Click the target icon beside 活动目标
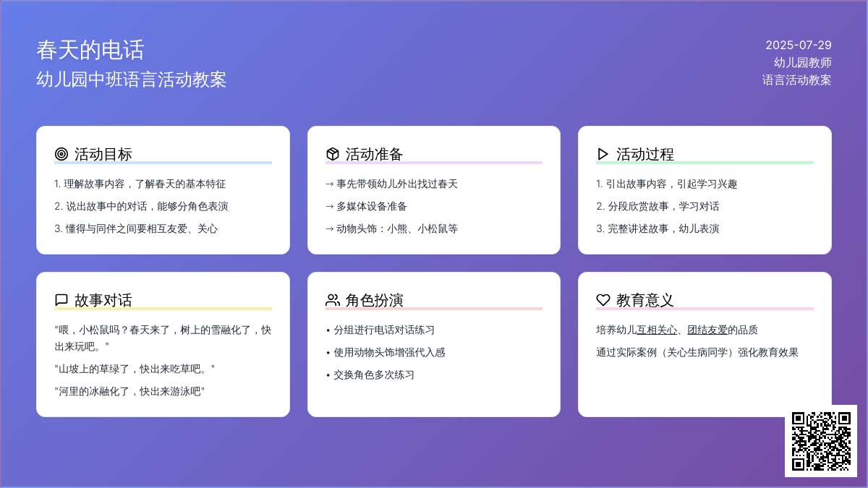The width and height of the screenshot is (868, 488). coord(61,154)
